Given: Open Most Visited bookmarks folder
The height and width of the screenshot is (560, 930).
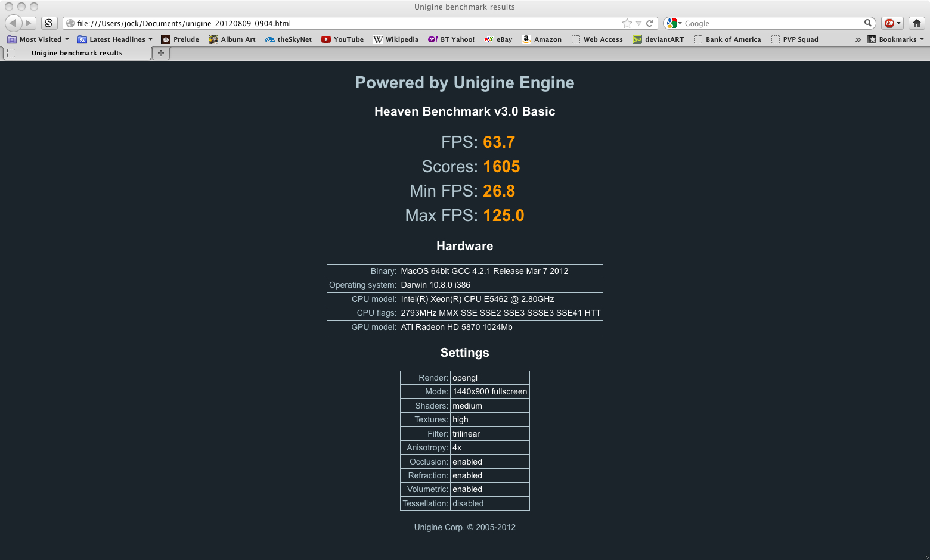Looking at the screenshot, I should [x=38, y=39].
